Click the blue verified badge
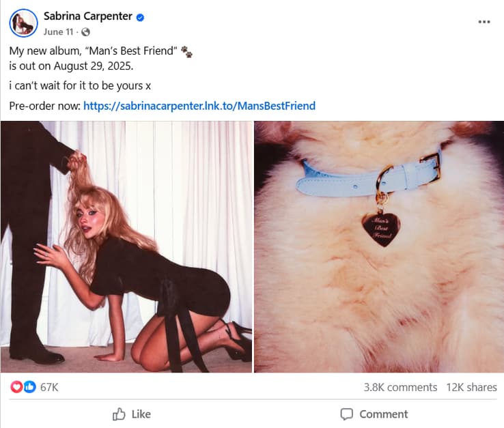 coord(140,16)
